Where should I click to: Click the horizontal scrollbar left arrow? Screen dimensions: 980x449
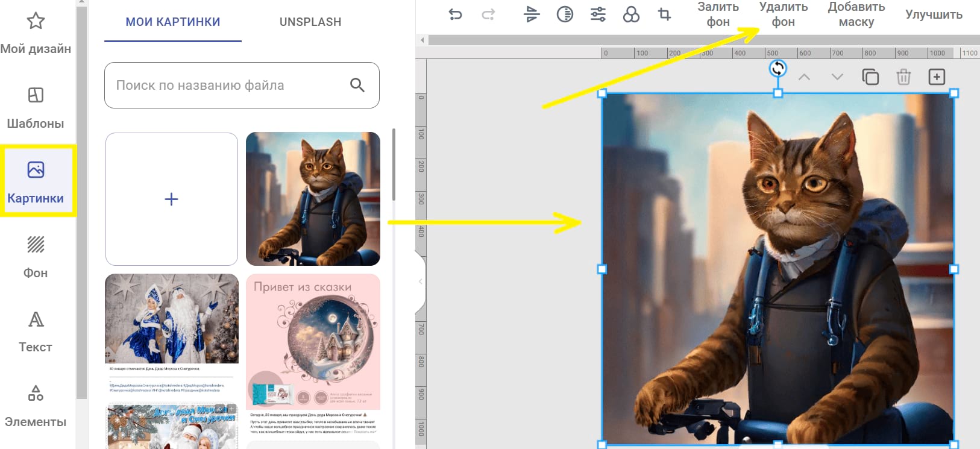coord(422,40)
